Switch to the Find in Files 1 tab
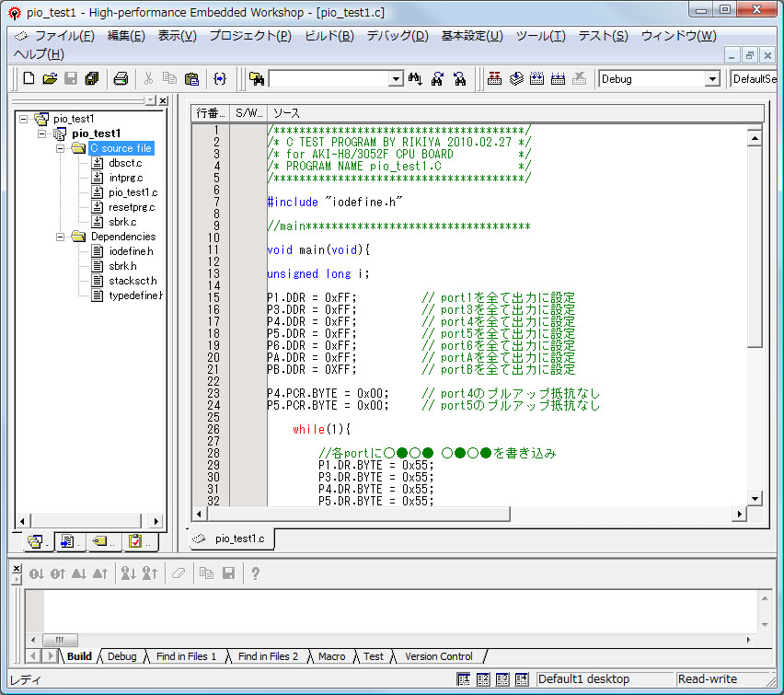Image resolution: width=784 pixels, height=695 pixels. click(x=186, y=656)
